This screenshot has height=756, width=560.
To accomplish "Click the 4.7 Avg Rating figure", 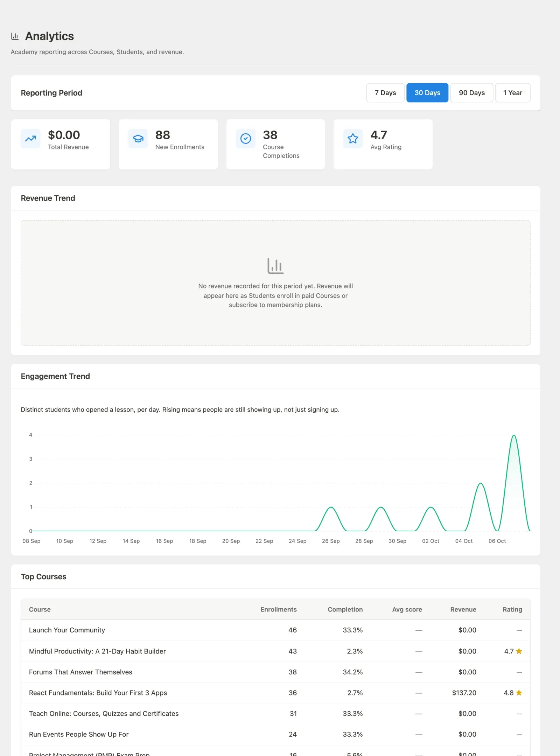I will [379, 135].
